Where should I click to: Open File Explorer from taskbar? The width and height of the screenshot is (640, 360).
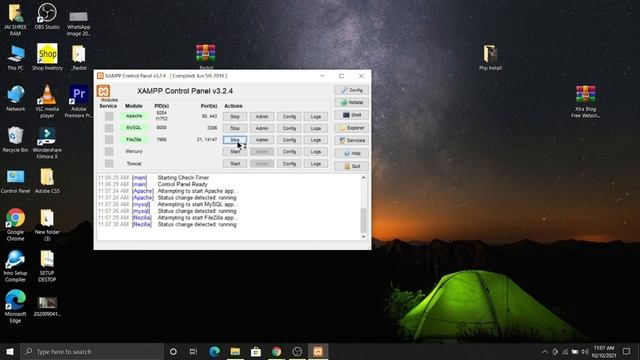[235, 351]
